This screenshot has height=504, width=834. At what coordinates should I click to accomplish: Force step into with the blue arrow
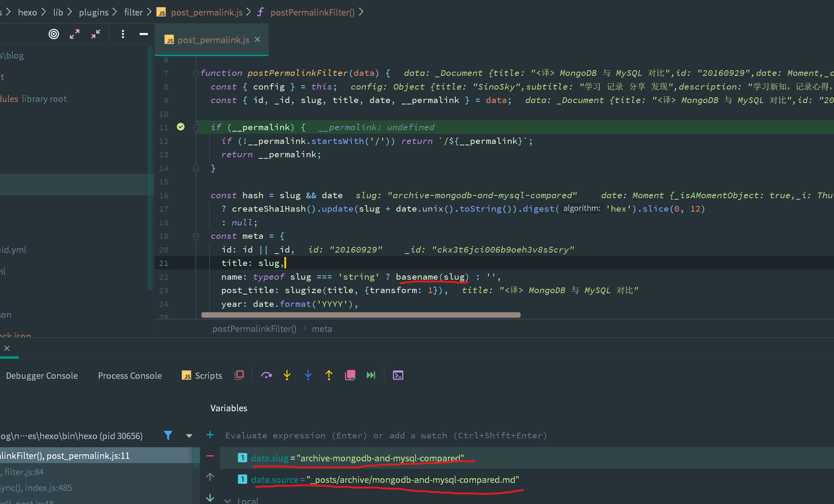pos(308,375)
